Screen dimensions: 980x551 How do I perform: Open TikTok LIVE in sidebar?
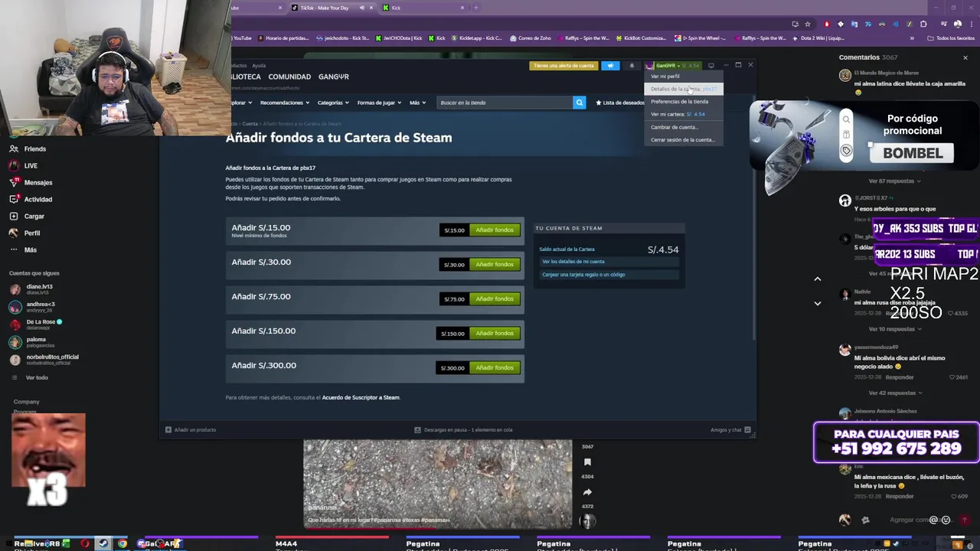pos(23,165)
